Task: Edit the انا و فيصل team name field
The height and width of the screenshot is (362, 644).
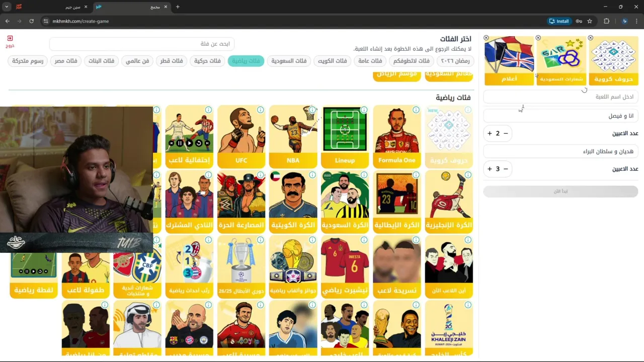Action: point(560,116)
